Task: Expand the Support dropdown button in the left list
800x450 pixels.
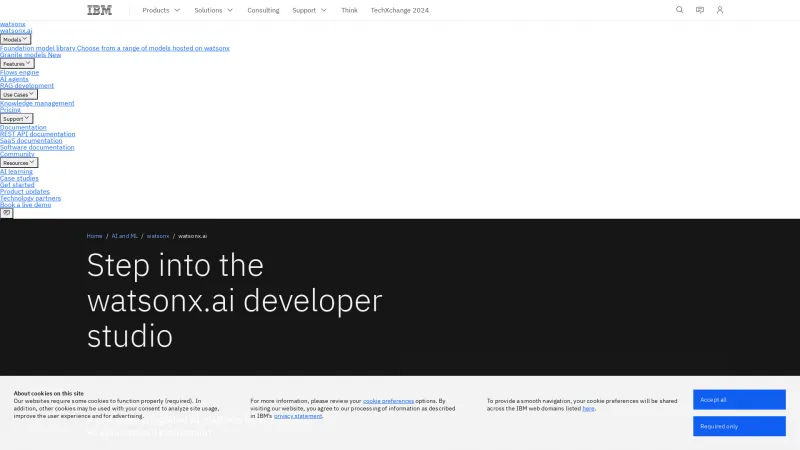Action: [x=16, y=118]
